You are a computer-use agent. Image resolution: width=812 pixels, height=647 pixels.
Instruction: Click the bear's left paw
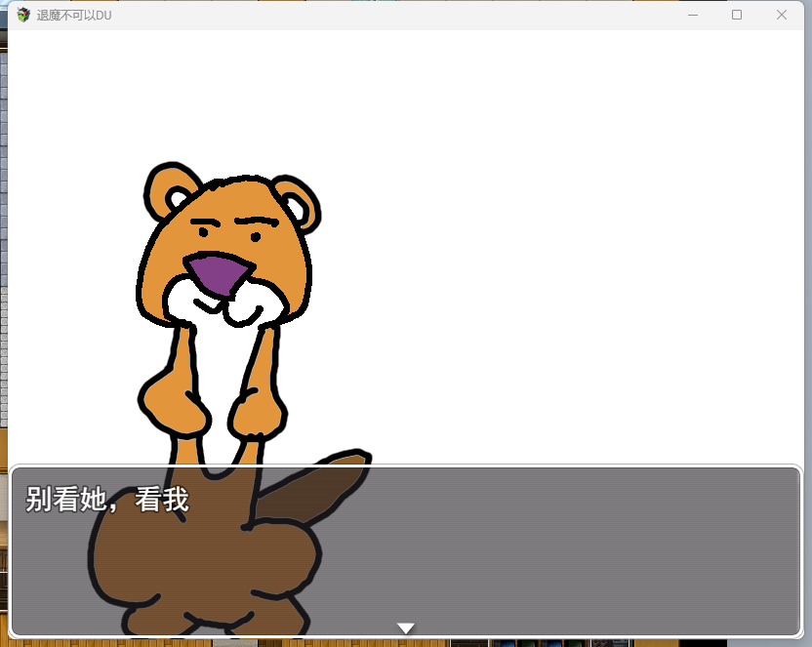point(175,406)
